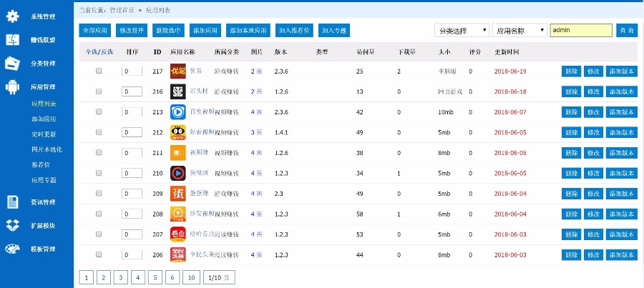Click the 2018-06-07 update date cell
644x288 pixels.
pos(510,112)
